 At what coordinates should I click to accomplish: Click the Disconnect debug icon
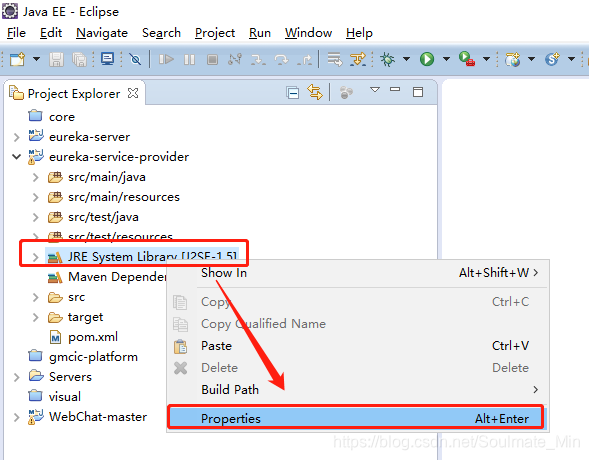[x=235, y=59]
